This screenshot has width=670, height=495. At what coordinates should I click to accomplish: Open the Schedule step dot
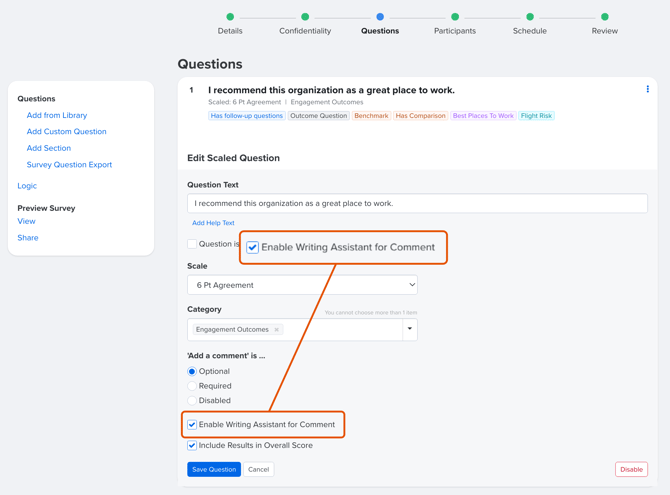tap(530, 17)
